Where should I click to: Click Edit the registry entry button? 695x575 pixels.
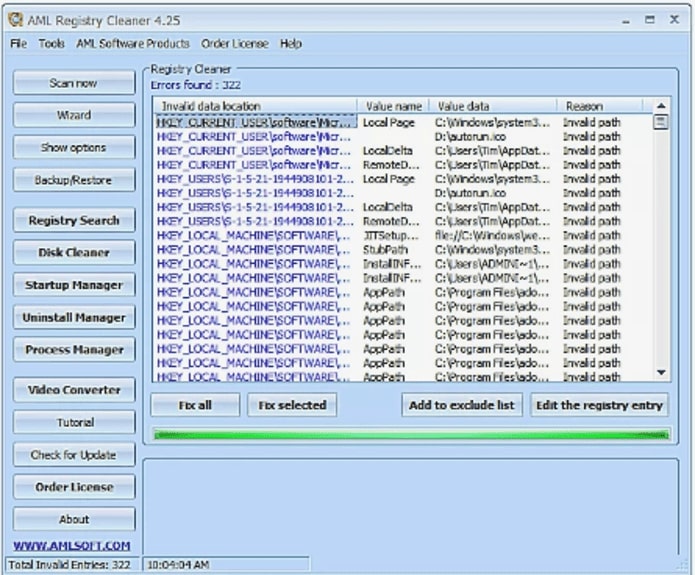point(599,405)
